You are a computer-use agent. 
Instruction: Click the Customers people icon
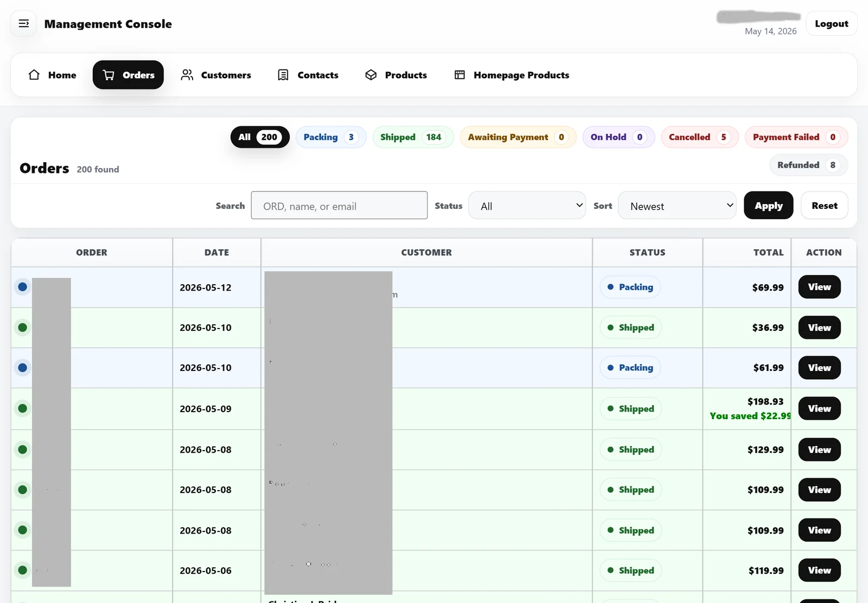coord(187,75)
